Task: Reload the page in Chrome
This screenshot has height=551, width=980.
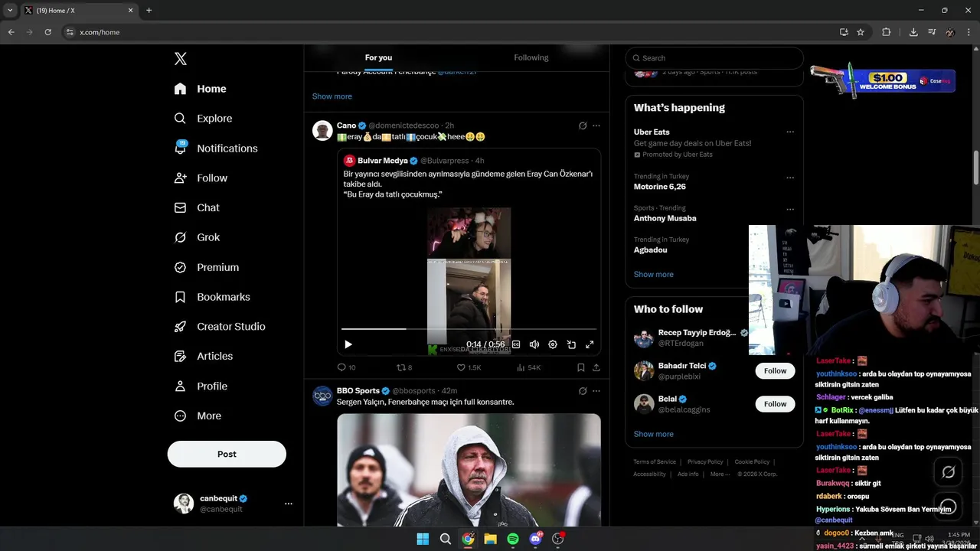Action: click(x=47, y=32)
